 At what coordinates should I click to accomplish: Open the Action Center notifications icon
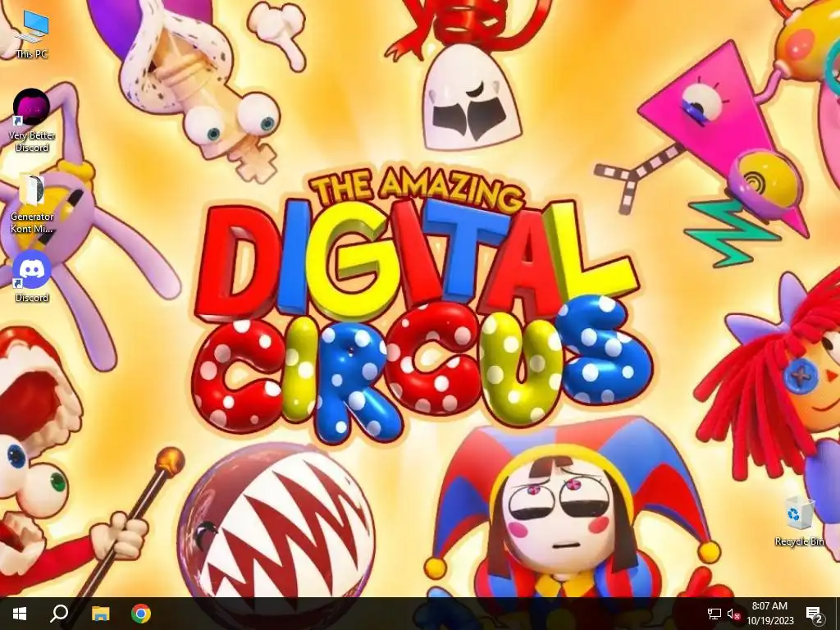[x=815, y=614]
